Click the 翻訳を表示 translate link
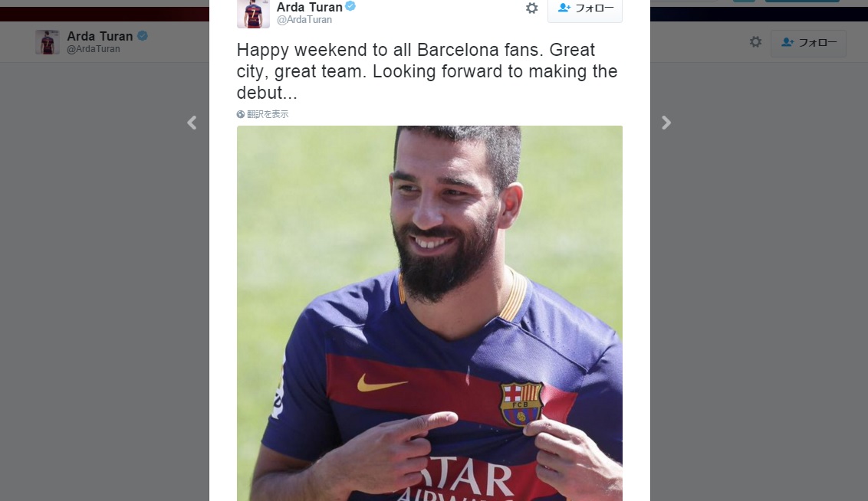 tap(268, 114)
